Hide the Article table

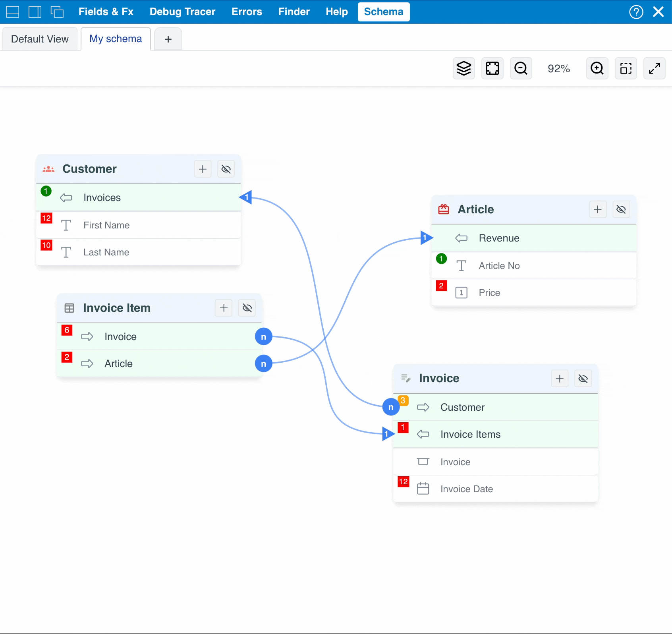point(621,209)
